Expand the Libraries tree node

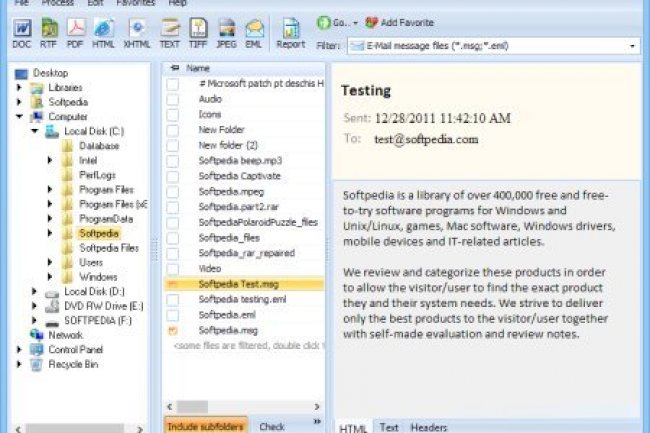[20, 88]
